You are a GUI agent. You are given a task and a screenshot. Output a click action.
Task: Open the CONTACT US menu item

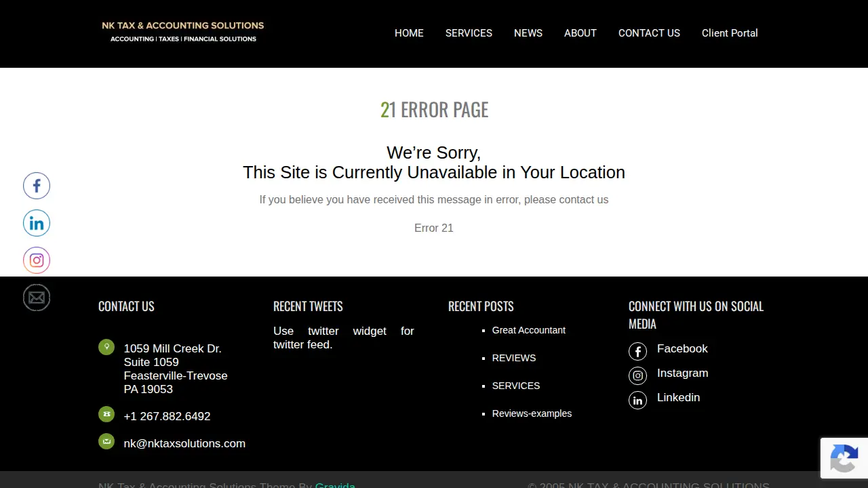(649, 33)
